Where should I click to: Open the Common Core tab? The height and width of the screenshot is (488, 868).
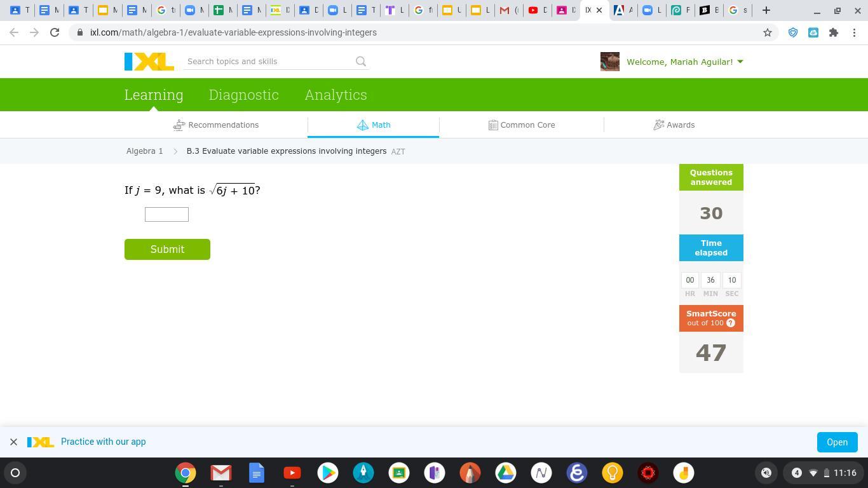click(522, 125)
